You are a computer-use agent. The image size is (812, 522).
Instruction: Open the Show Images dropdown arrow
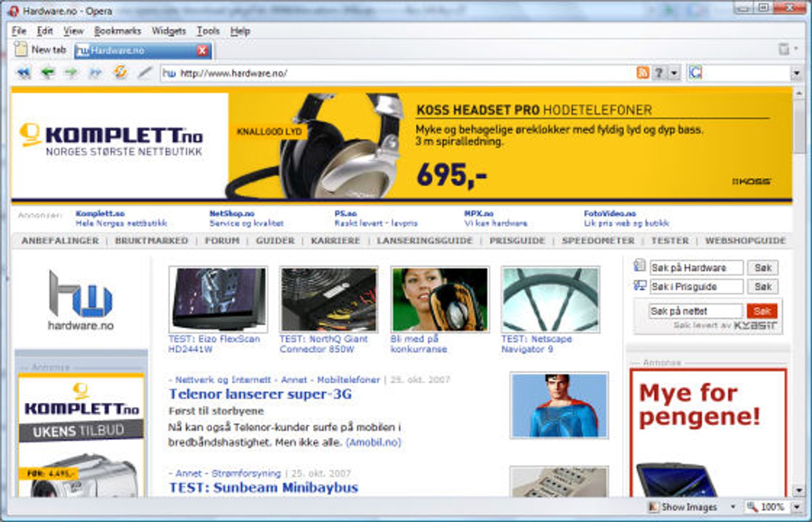pos(733,507)
